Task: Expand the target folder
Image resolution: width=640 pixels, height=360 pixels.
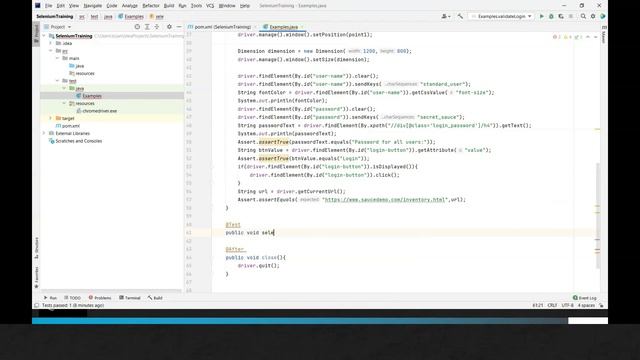Action: coord(51,118)
